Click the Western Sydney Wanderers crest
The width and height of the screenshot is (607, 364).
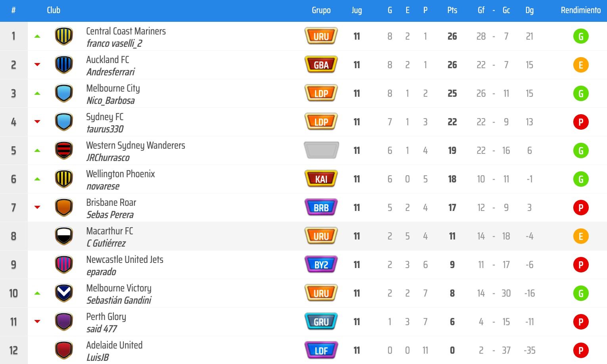click(64, 150)
